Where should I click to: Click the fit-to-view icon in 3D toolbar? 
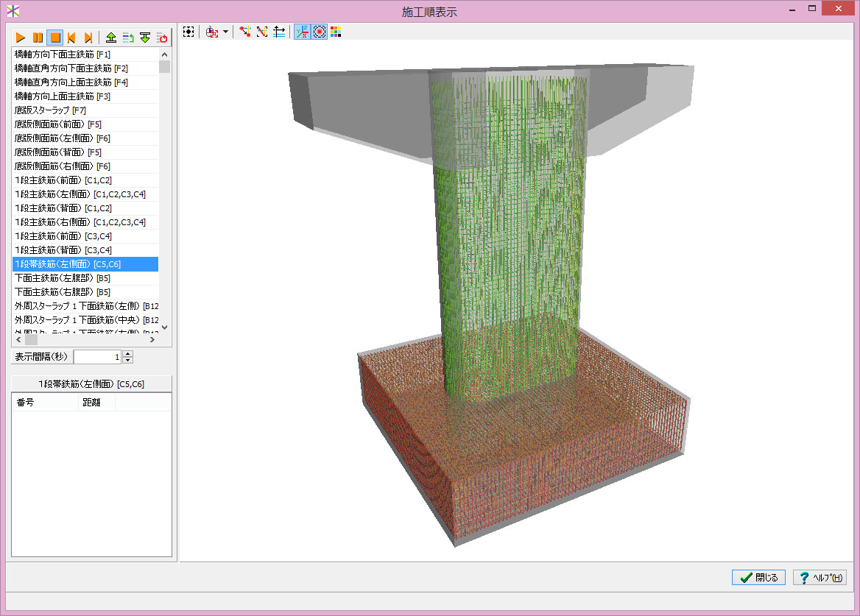click(189, 32)
